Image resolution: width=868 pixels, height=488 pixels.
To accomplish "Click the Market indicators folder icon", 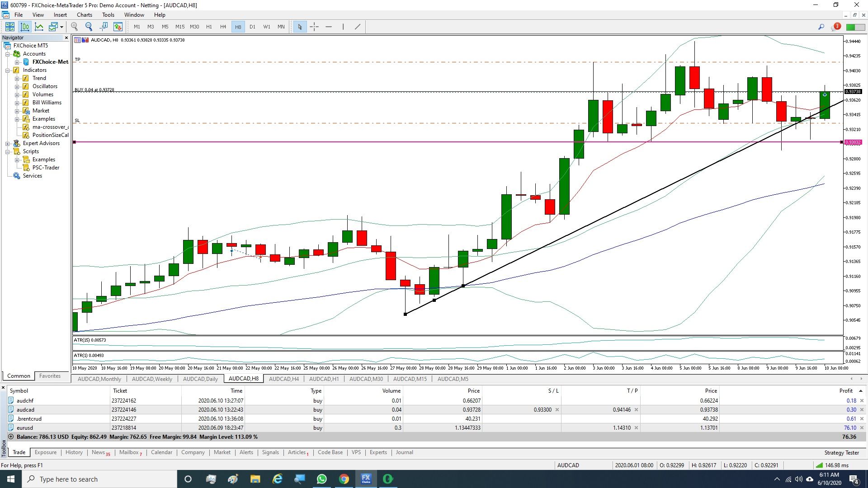I will pos(26,111).
